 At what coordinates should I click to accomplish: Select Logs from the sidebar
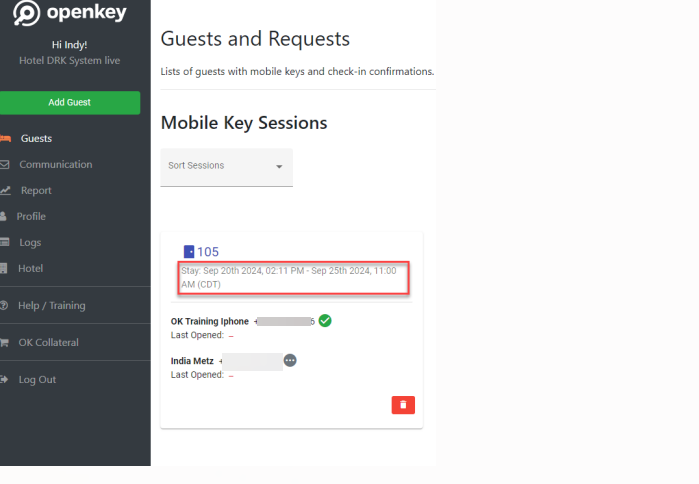pyautogui.click(x=30, y=242)
